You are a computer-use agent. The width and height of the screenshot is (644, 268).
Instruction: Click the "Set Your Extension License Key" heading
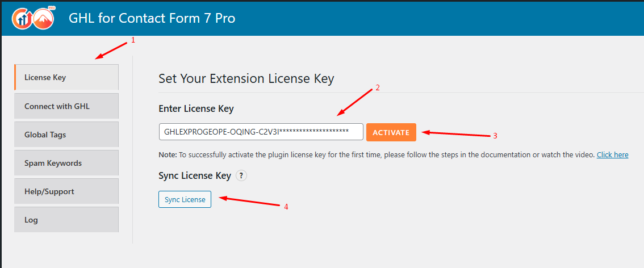[246, 78]
